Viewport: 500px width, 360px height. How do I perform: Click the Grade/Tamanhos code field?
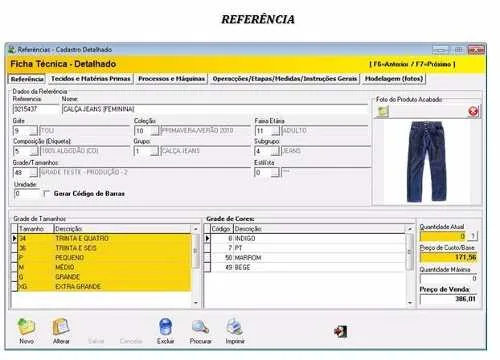(21, 172)
